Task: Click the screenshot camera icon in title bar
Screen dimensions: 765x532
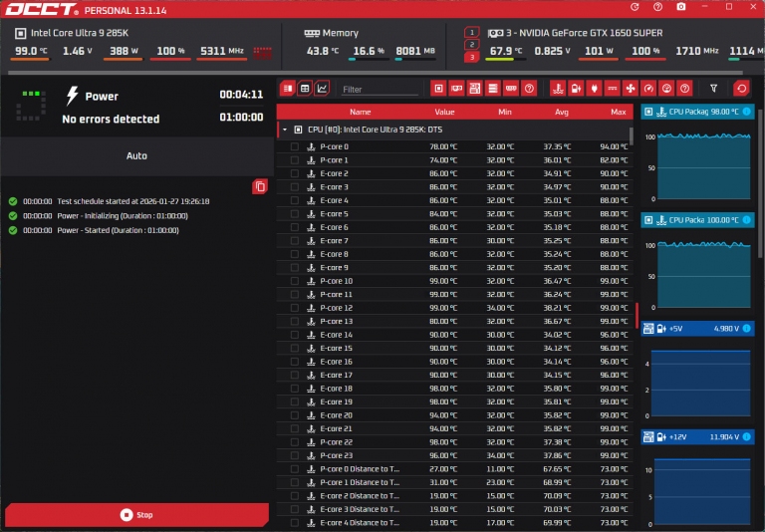Action: [x=680, y=7]
